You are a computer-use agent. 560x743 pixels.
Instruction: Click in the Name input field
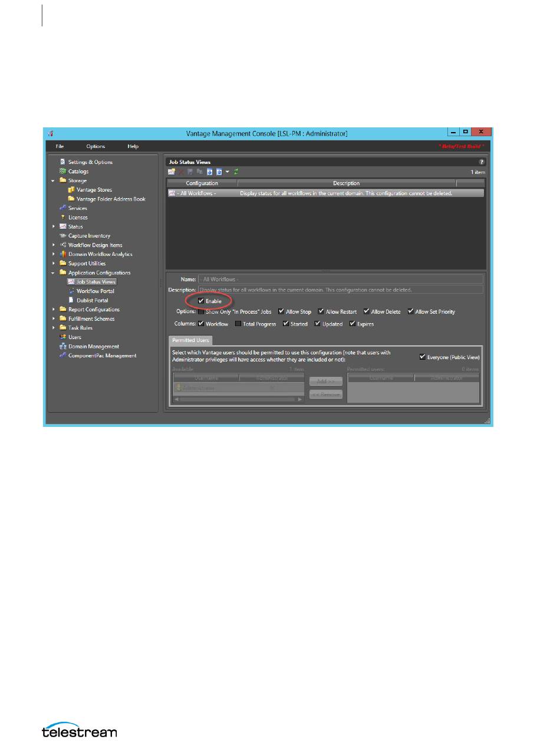point(341,279)
